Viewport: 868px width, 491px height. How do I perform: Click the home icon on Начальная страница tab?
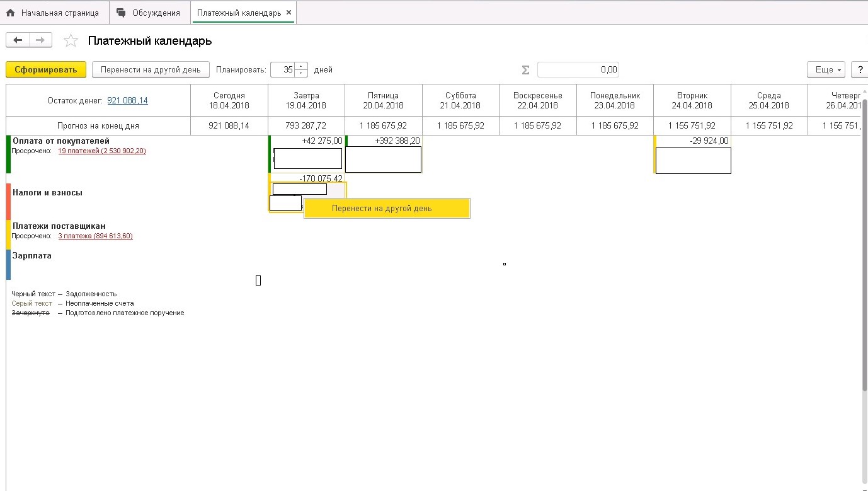[x=10, y=13]
